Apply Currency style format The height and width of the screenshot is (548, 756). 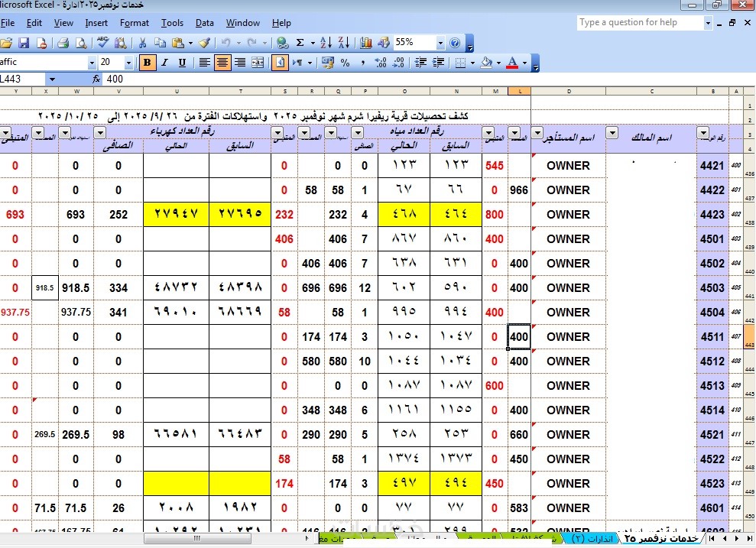pos(328,63)
